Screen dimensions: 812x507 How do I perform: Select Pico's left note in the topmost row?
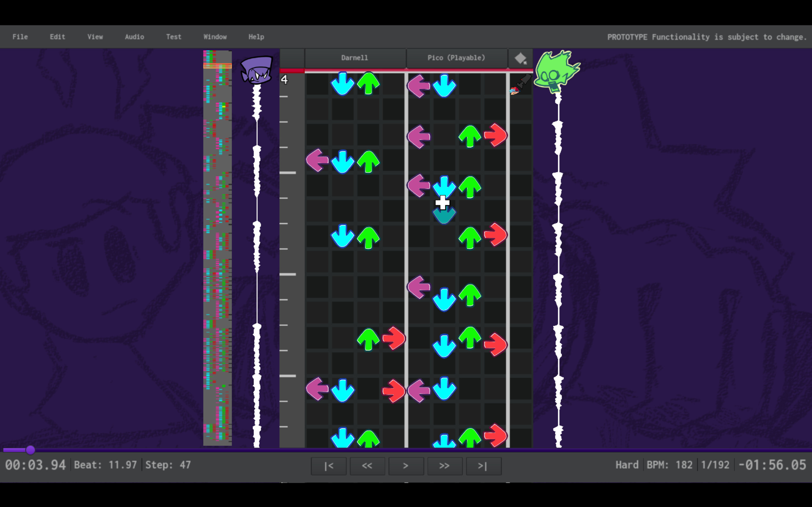coord(419,86)
